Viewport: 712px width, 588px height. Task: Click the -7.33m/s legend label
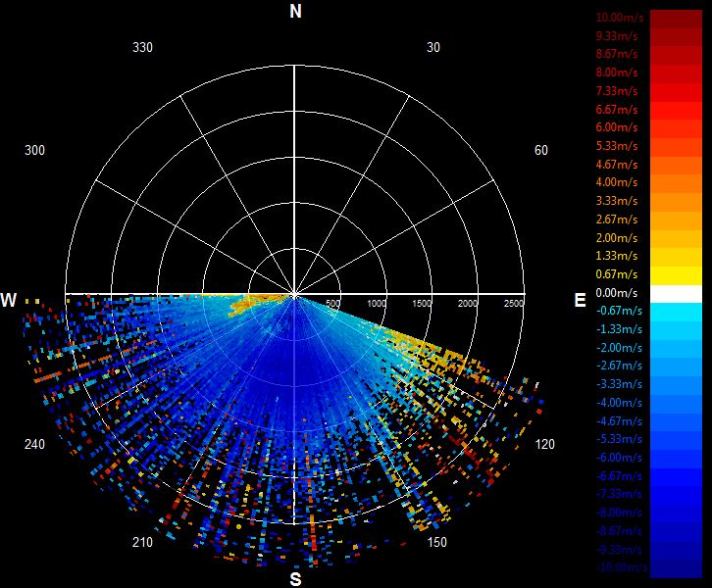tap(619, 494)
